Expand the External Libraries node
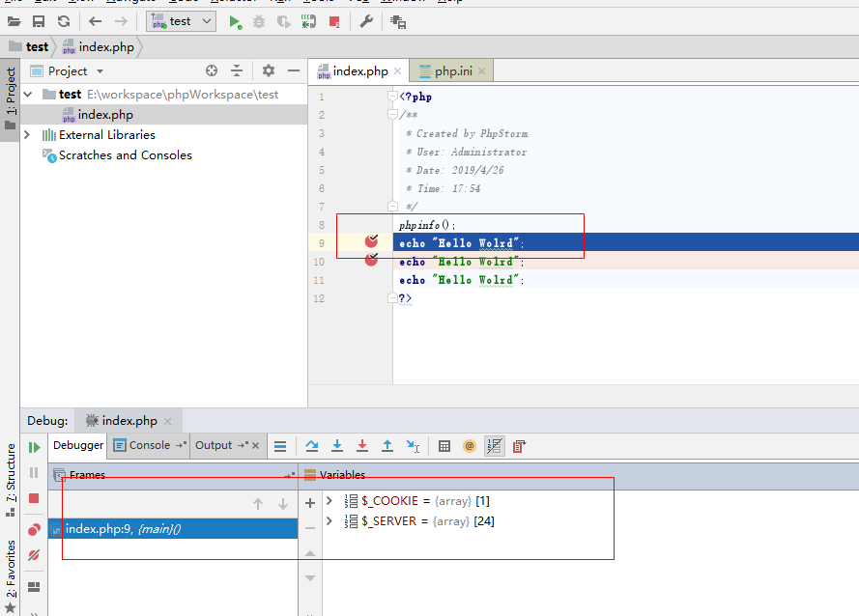The width and height of the screenshot is (859, 616). 27,135
